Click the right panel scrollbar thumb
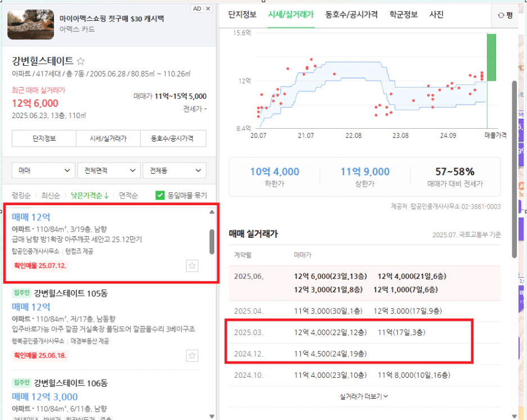Image resolution: width=527 pixels, height=420 pixels. [x=515, y=169]
